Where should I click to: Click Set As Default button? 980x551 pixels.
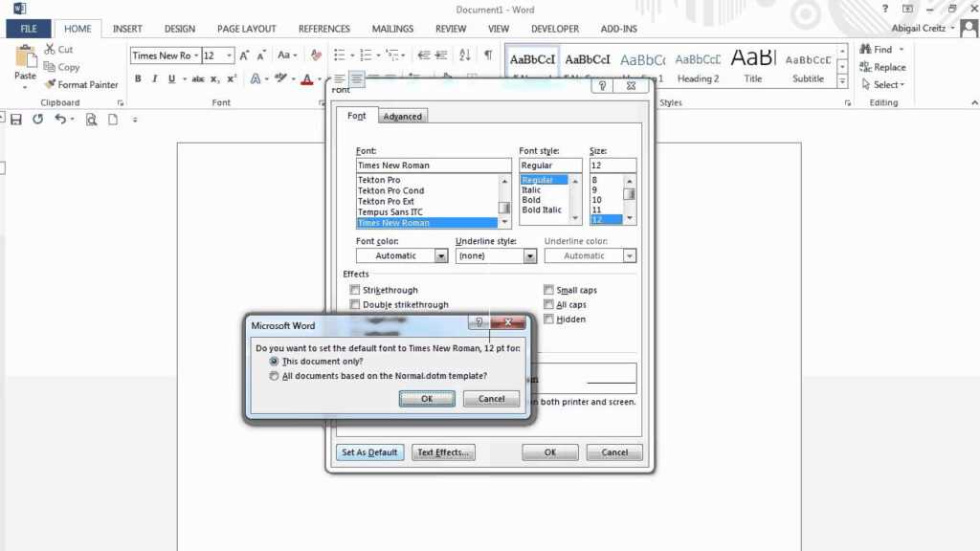pos(368,452)
